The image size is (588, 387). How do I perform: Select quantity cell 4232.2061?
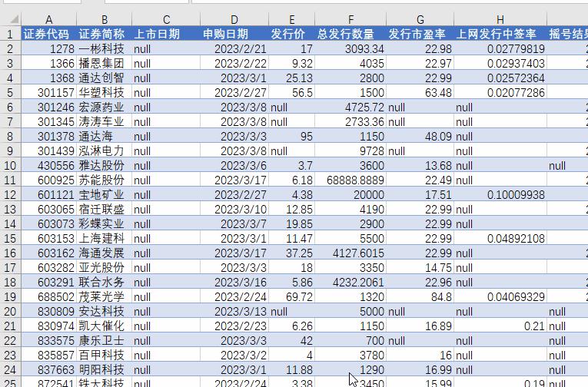(x=350, y=283)
